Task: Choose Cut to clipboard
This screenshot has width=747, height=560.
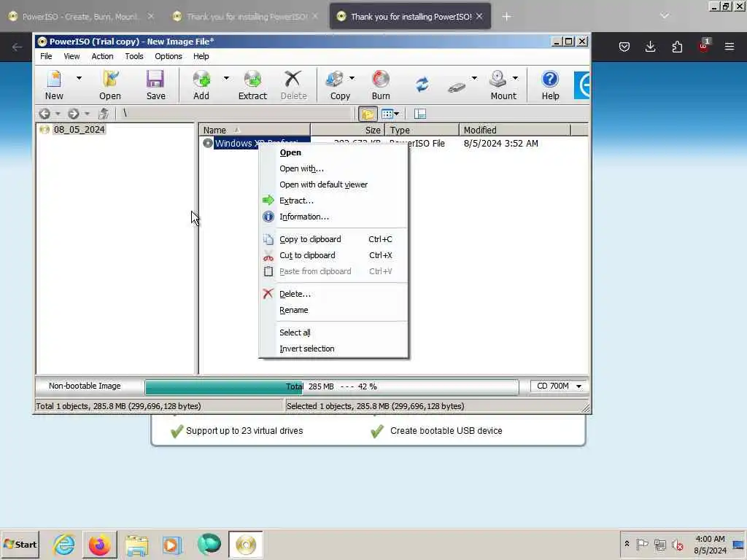Action: click(x=333, y=255)
